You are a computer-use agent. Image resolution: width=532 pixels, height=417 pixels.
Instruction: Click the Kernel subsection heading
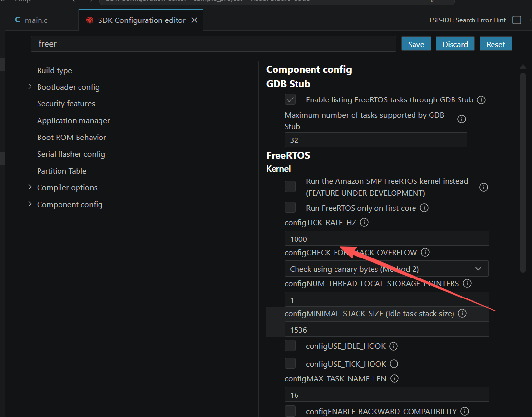[x=278, y=169]
